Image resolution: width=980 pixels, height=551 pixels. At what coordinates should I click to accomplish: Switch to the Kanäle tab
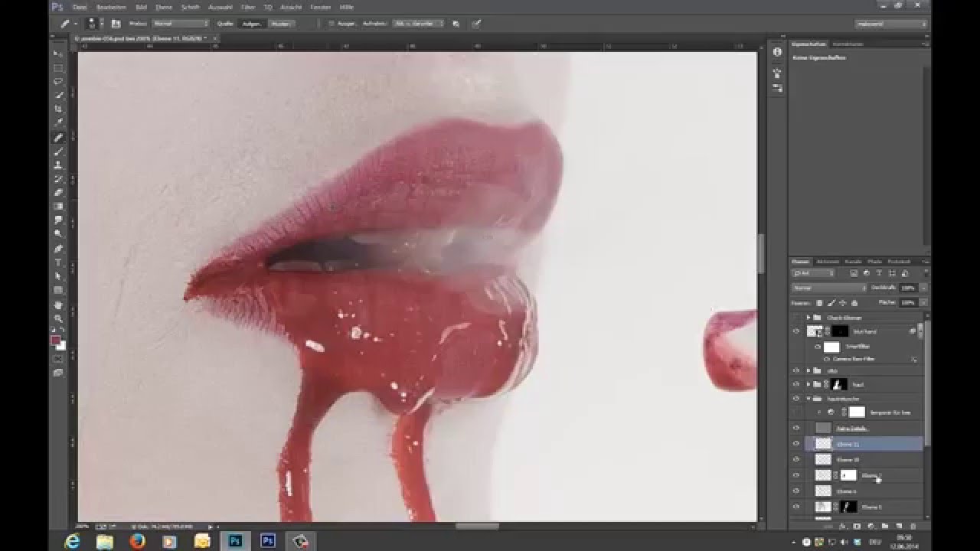tap(853, 262)
